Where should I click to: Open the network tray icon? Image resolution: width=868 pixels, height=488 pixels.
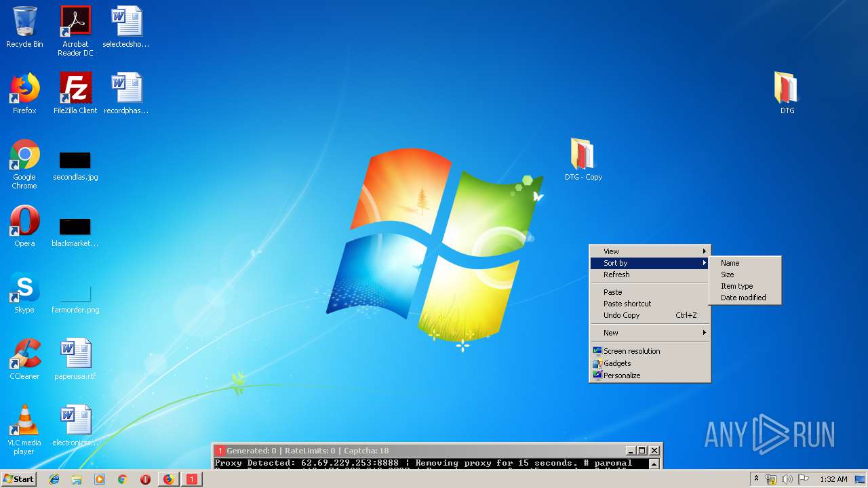pyautogui.click(x=771, y=479)
